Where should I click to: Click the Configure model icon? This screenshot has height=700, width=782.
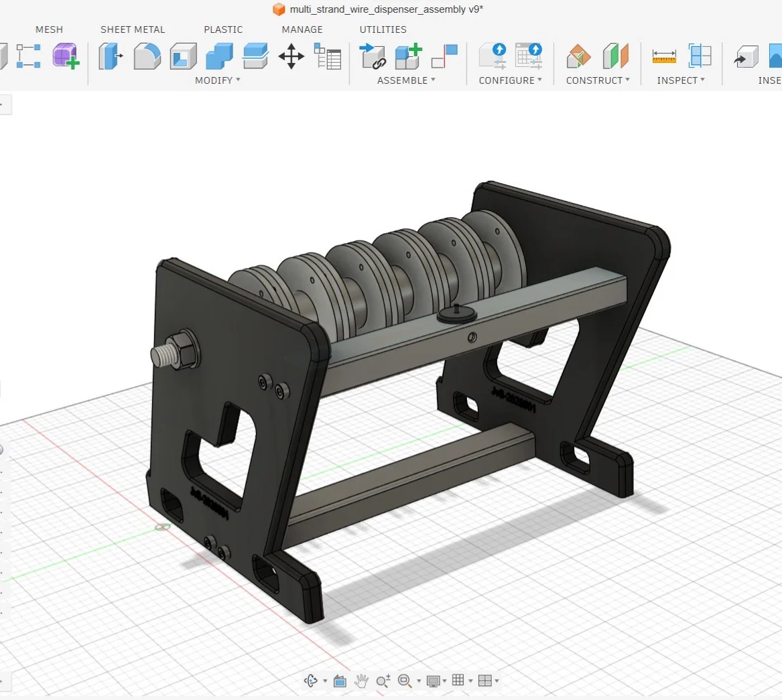[493, 56]
